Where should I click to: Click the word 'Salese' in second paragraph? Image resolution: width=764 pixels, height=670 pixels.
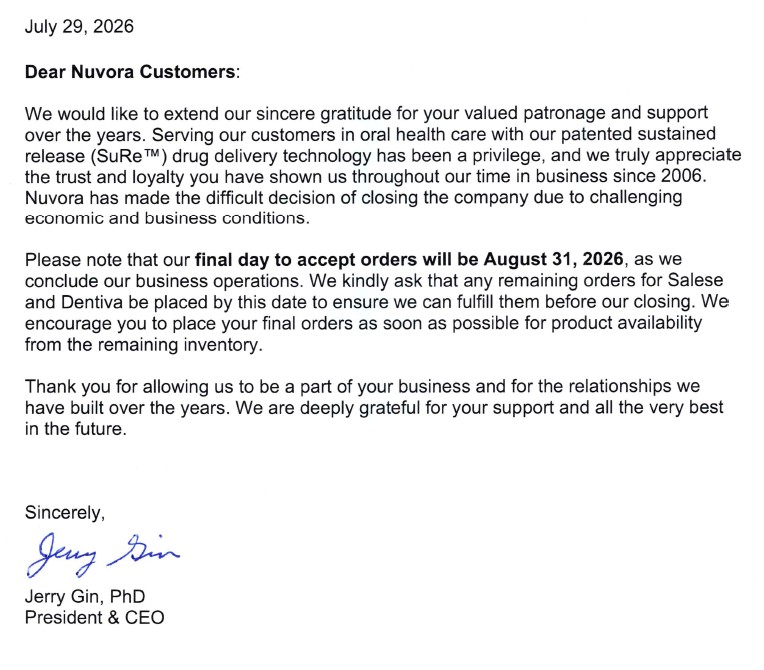point(695,280)
